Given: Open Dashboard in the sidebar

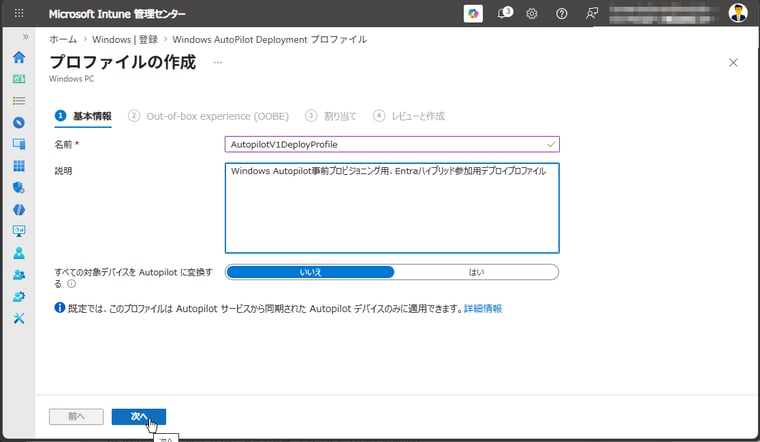Looking at the screenshot, I should pos(19,79).
